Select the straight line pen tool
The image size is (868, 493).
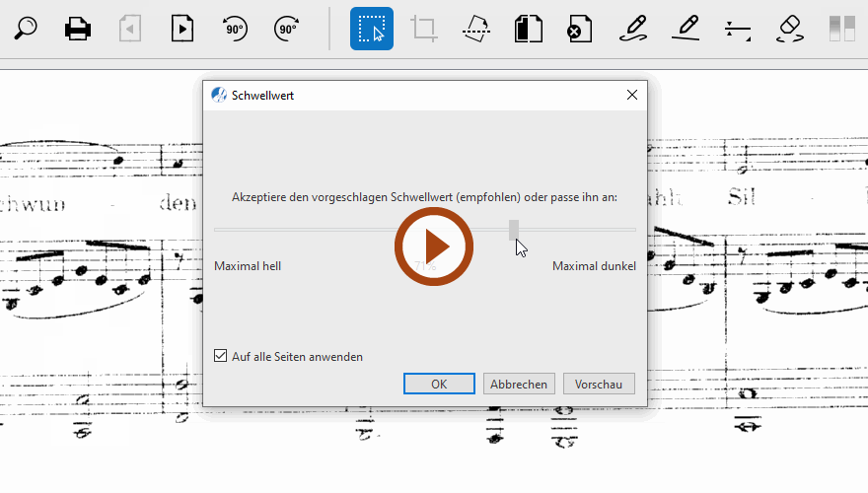(686, 29)
